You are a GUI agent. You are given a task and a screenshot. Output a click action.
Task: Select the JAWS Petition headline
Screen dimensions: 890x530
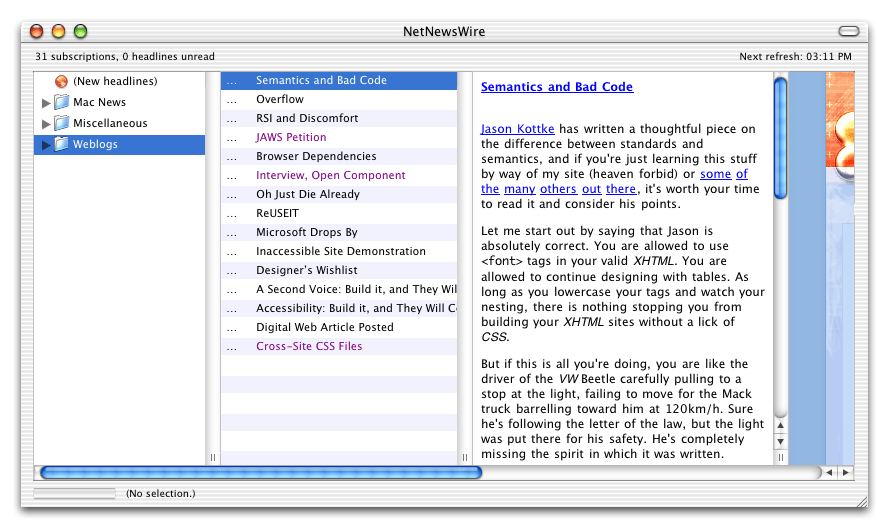click(x=339, y=137)
